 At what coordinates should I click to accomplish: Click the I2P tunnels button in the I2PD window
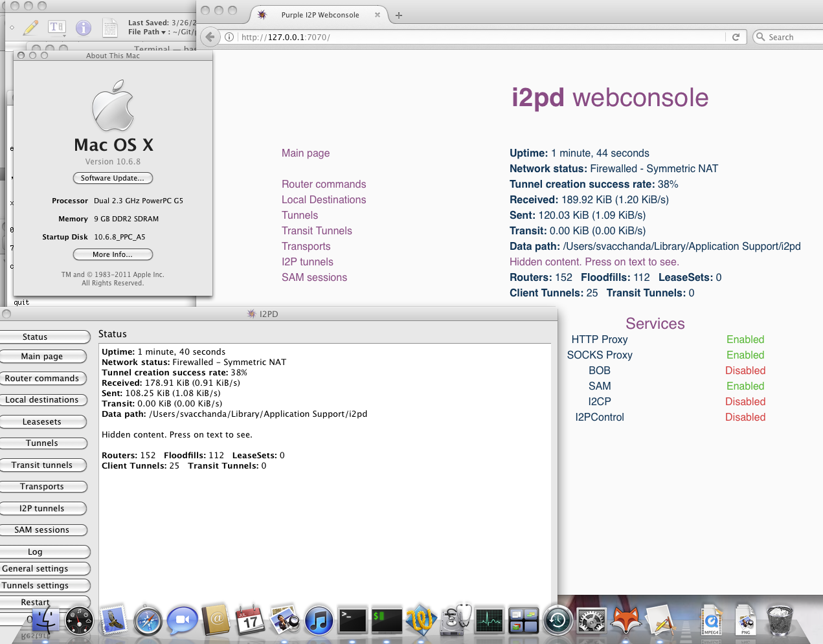42,508
